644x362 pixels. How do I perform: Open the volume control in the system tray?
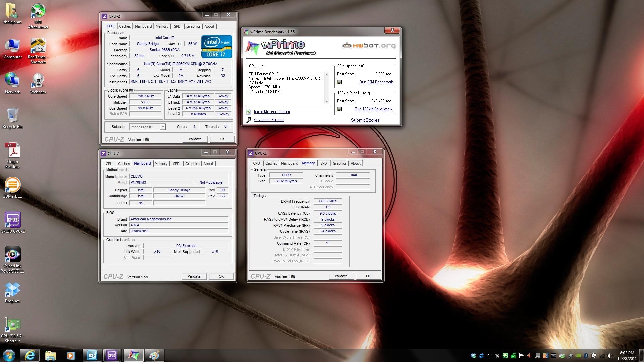[610, 356]
